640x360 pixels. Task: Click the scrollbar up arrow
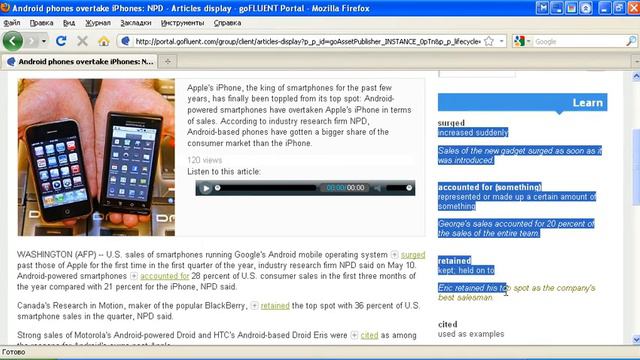636,76
